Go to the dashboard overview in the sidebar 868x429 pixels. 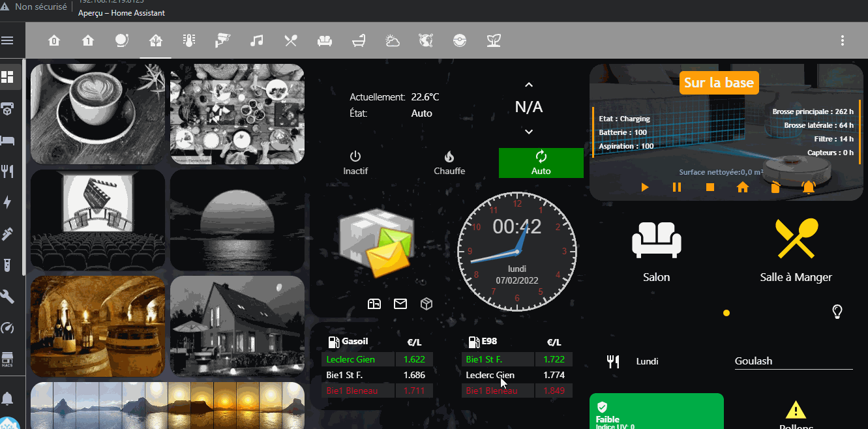point(8,78)
